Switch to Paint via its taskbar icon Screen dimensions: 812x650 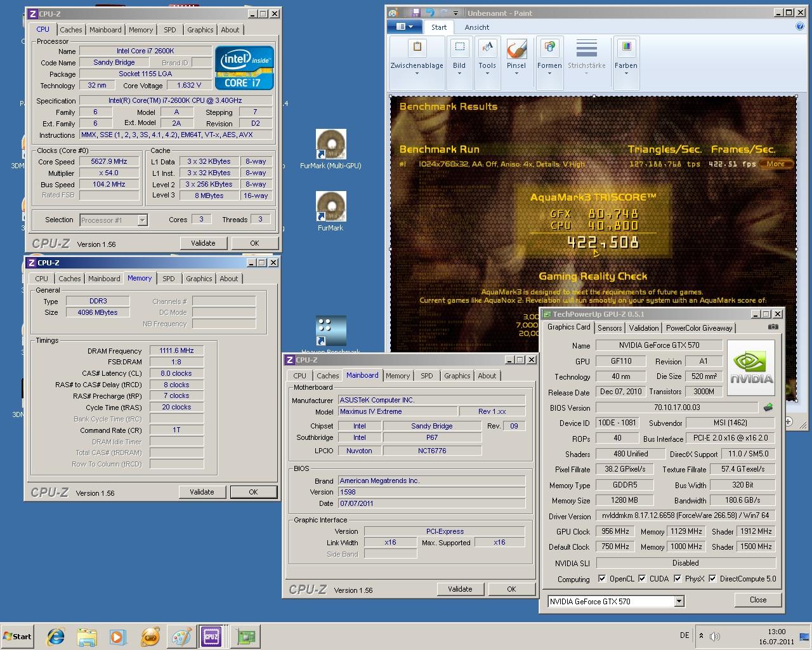(x=181, y=637)
